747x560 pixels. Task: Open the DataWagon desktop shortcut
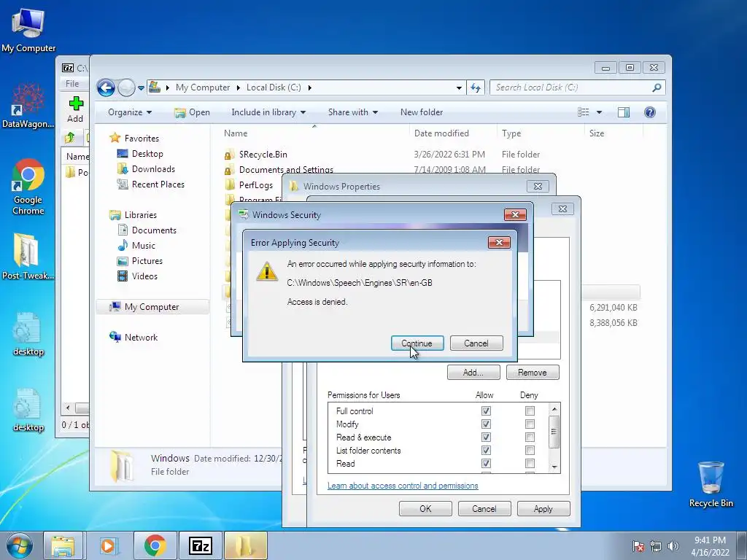point(28,106)
